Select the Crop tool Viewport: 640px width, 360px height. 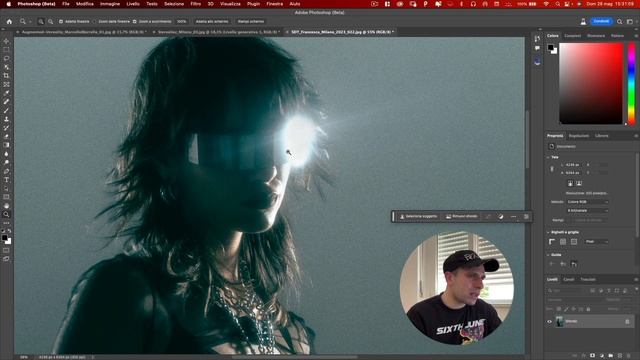(6, 76)
